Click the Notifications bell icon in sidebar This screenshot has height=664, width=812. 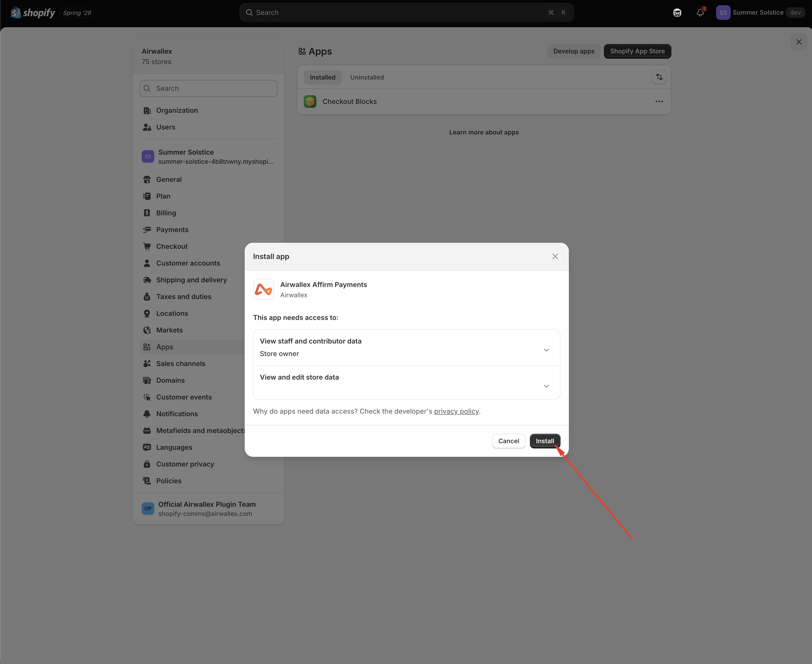pos(147,414)
